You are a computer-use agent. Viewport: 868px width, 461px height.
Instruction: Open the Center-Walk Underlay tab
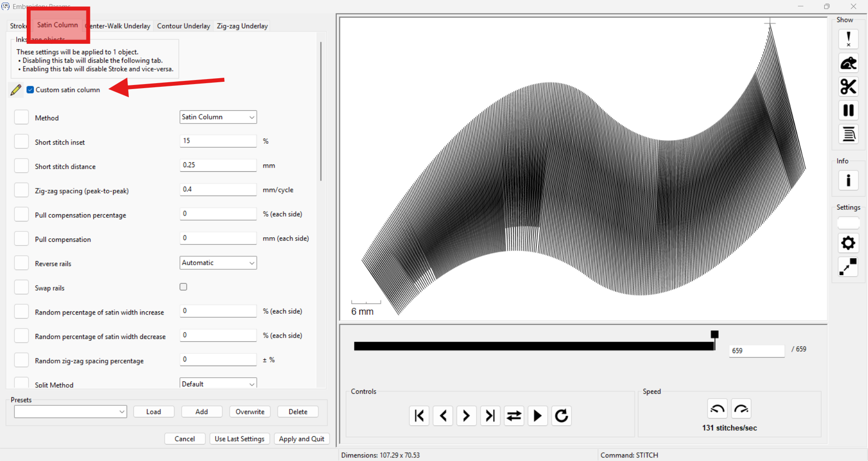pyautogui.click(x=119, y=26)
